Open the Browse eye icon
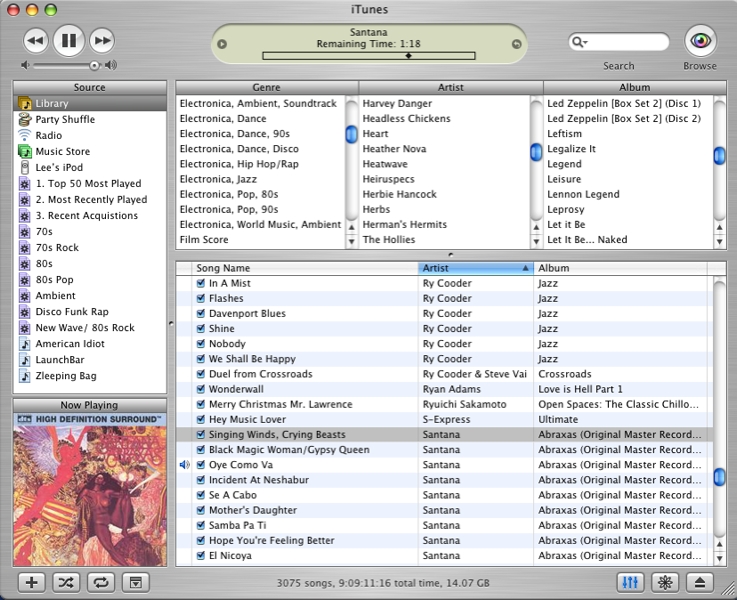 (700, 41)
